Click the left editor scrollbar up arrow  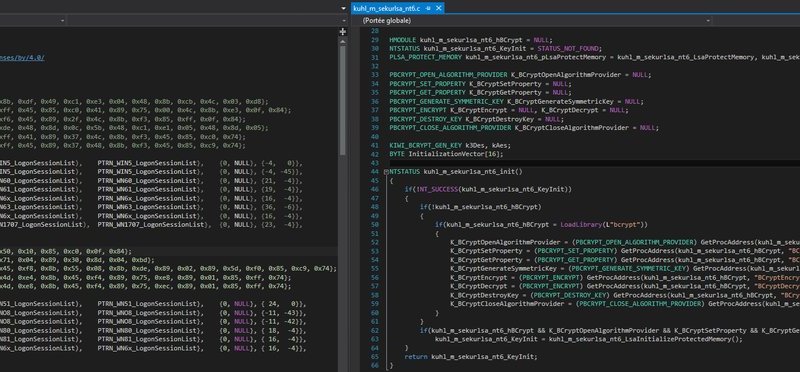click(x=343, y=41)
